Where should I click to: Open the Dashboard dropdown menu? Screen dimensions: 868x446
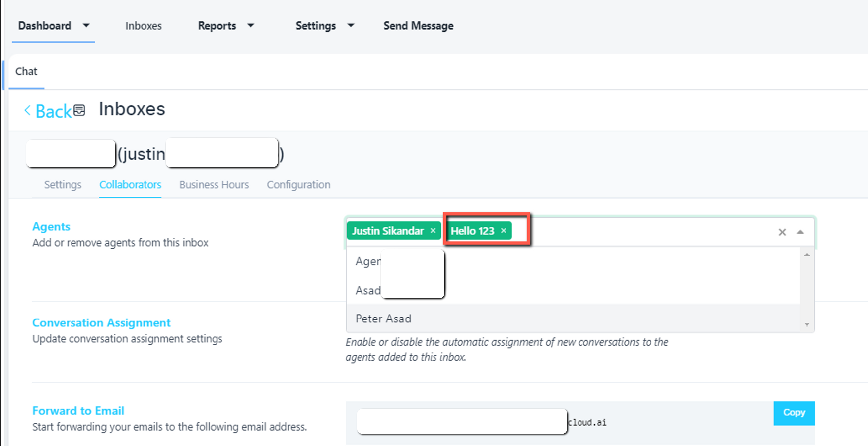(86, 25)
